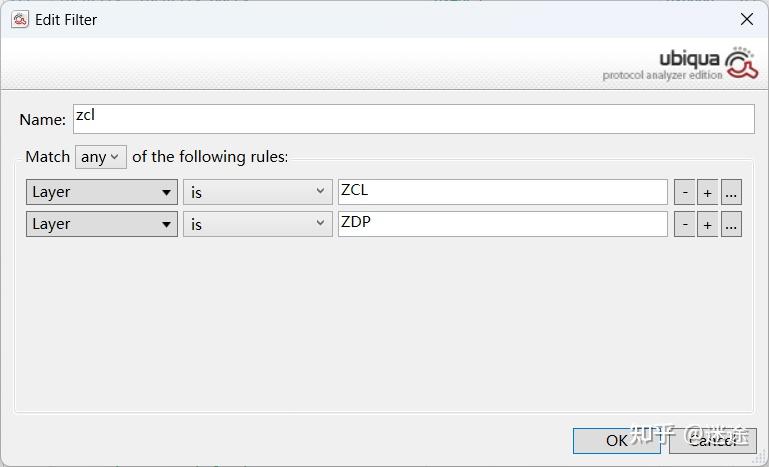Open more options for ZDP rule
769x467 pixels.
click(731, 225)
